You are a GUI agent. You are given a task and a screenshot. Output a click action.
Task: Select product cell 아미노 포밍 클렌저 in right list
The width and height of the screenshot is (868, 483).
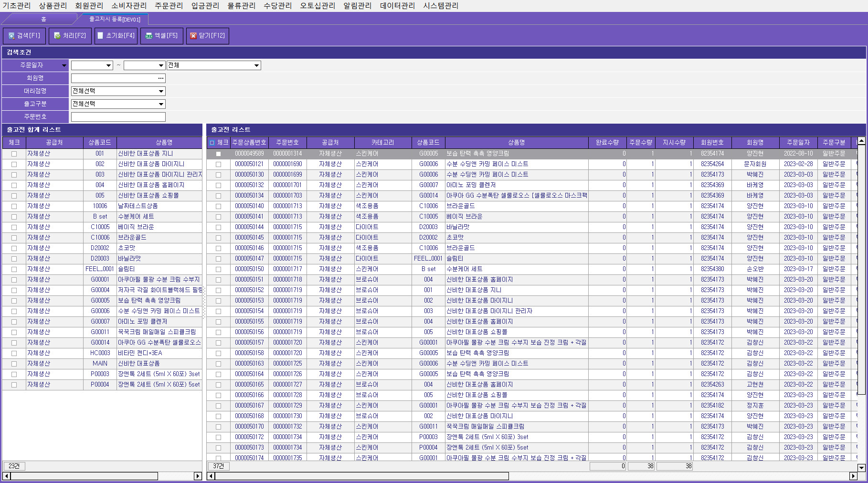coord(517,185)
